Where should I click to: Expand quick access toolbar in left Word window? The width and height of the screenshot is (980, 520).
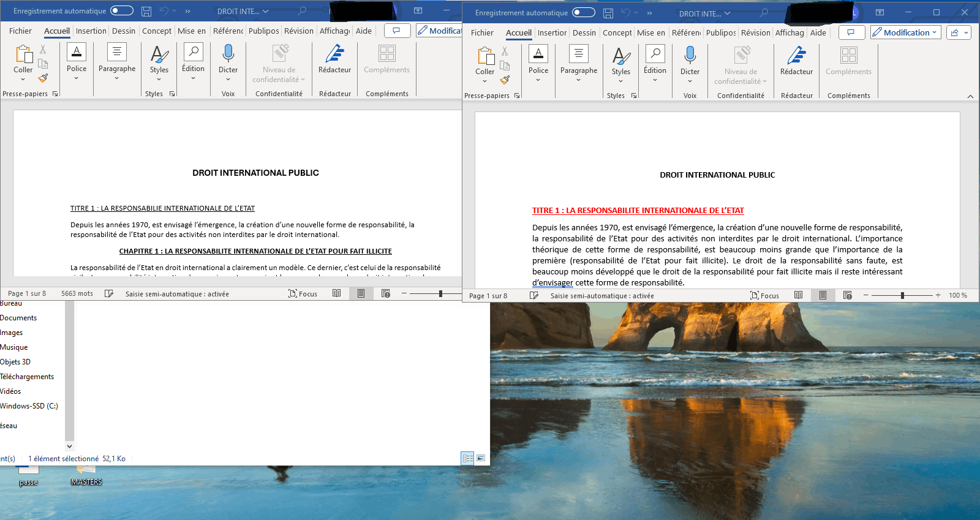187,11
